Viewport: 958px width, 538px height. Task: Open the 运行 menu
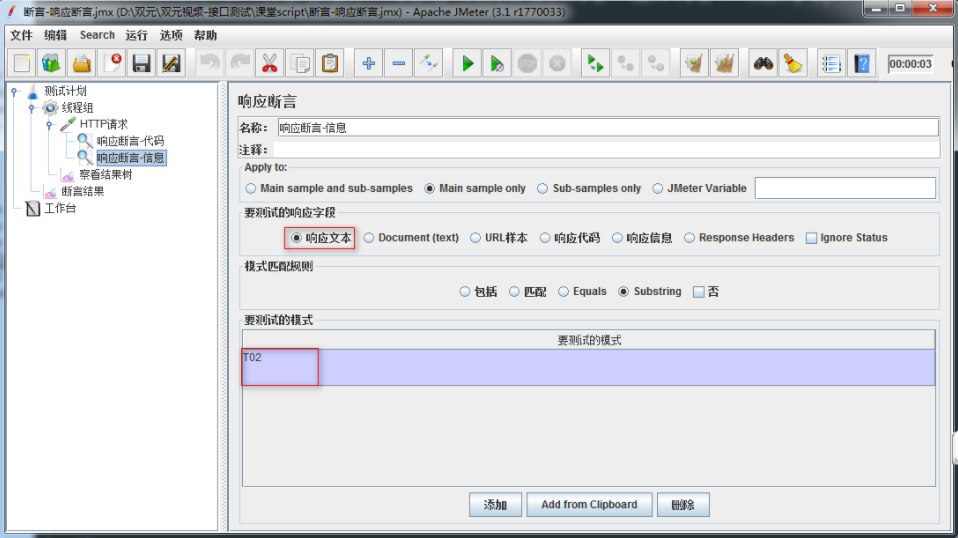coord(137,35)
